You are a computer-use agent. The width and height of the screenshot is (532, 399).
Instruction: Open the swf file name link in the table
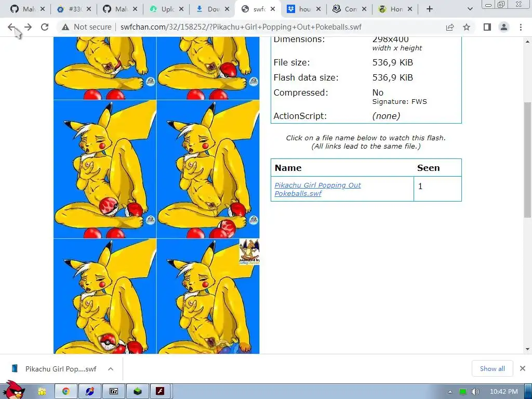317,189
